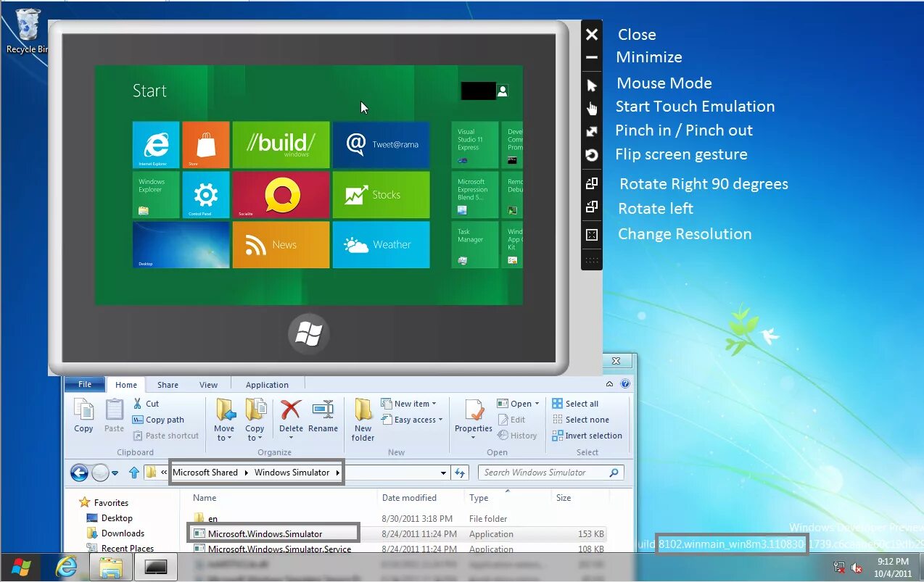
Task: Open Control Panel gear tile
Action: click(x=206, y=195)
